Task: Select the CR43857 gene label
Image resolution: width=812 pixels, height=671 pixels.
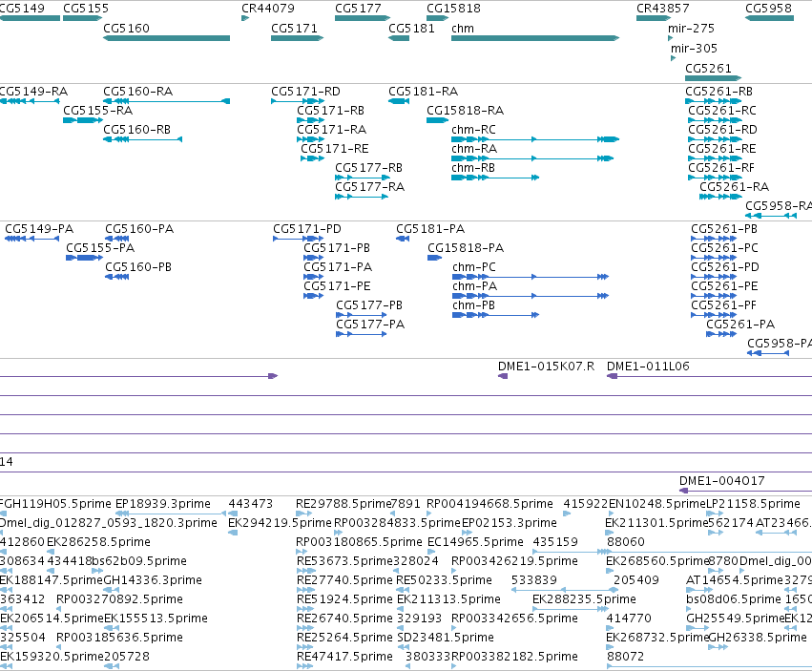Action: click(663, 9)
